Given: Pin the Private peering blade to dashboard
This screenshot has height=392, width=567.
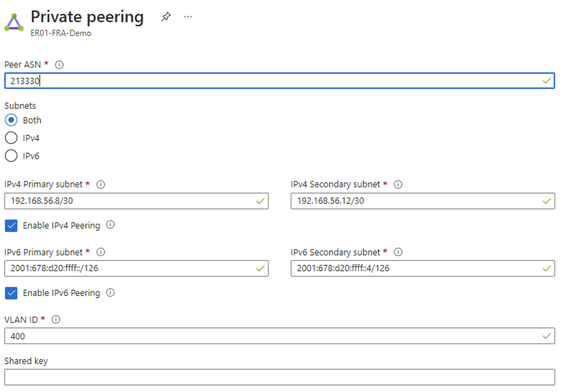Looking at the screenshot, I should point(165,17).
